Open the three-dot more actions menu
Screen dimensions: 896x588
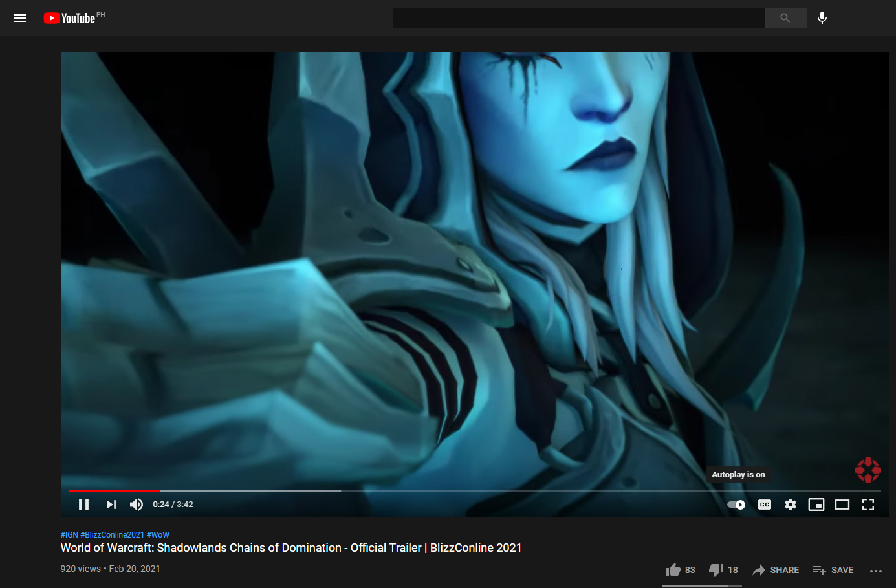coord(876,571)
